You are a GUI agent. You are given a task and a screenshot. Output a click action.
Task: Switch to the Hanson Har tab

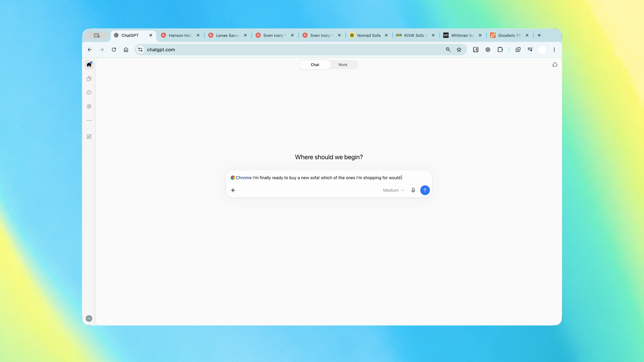point(180,35)
